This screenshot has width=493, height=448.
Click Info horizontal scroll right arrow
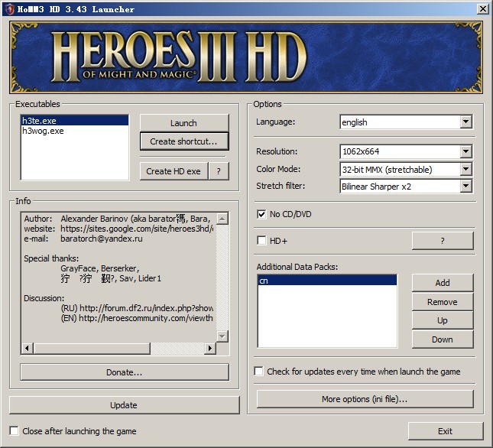click(210, 348)
